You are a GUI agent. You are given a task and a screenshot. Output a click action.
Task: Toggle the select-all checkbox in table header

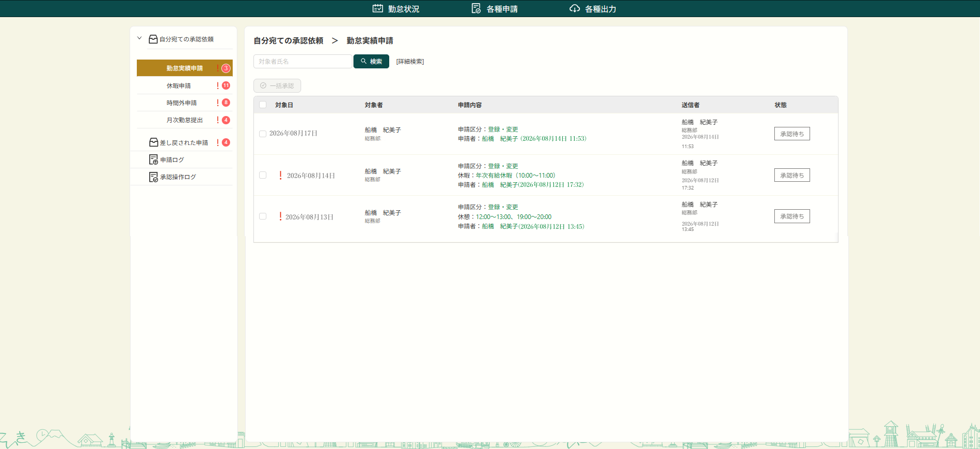(x=263, y=105)
